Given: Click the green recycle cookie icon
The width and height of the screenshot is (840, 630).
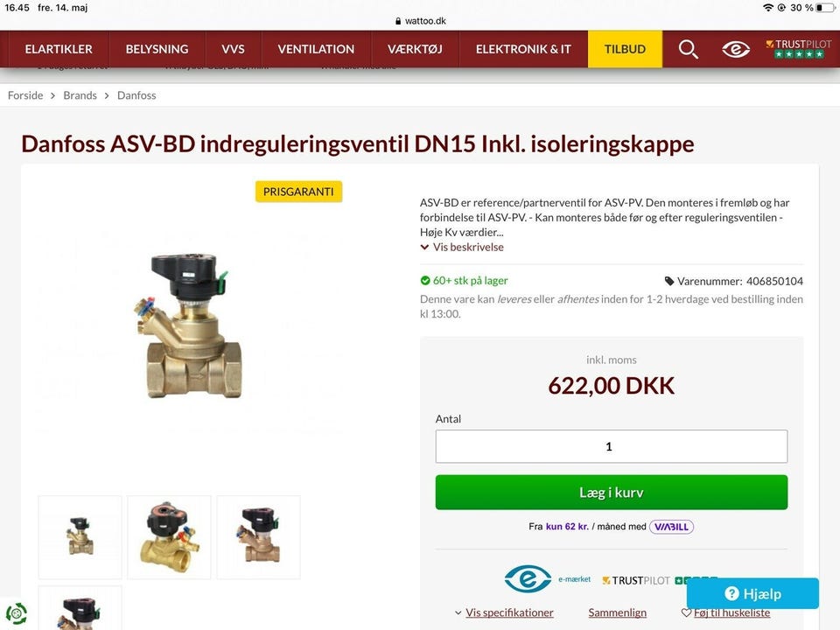Looking at the screenshot, I should point(16,613).
